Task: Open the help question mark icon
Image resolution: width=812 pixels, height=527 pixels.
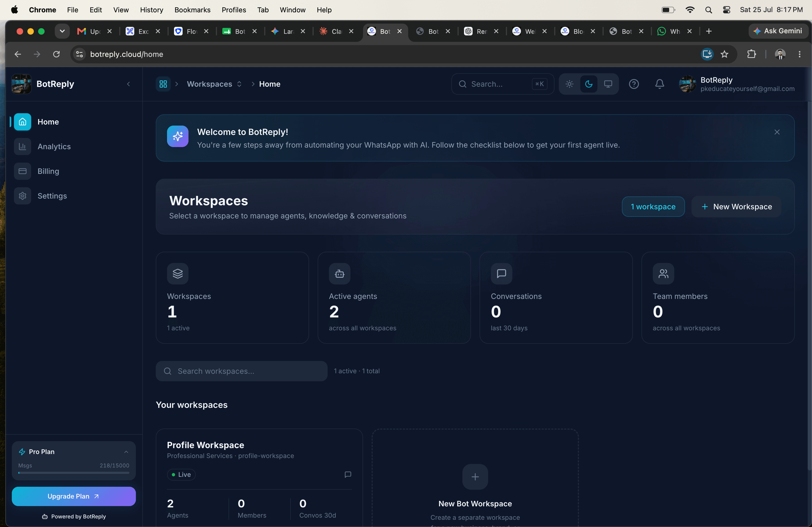Action: pyautogui.click(x=633, y=84)
